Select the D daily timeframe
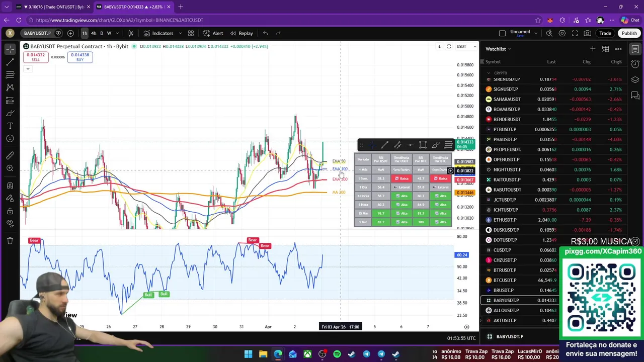This screenshot has height=362, width=644. pos(102,33)
